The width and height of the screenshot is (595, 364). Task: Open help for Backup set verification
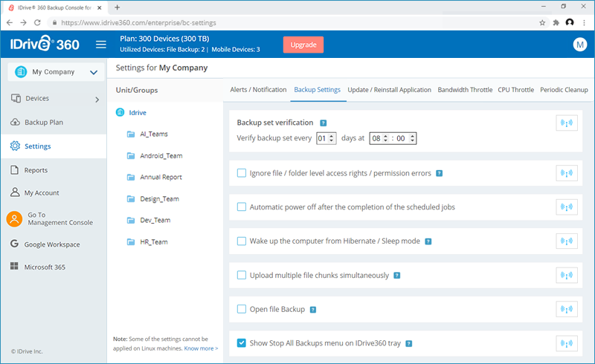(x=323, y=123)
